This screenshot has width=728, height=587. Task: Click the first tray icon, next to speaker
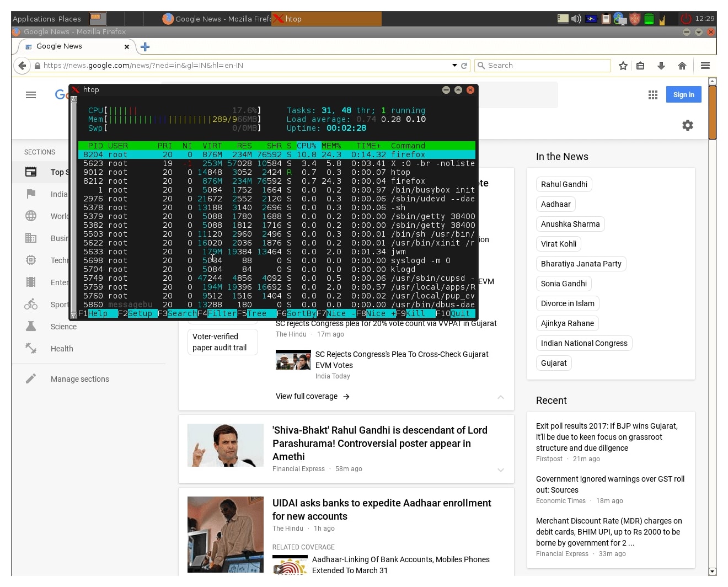[x=563, y=18]
